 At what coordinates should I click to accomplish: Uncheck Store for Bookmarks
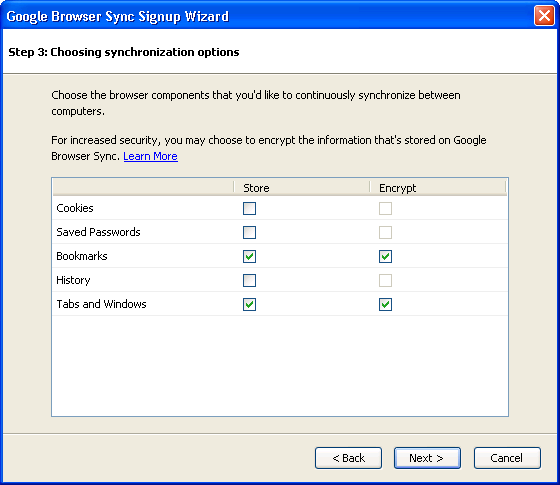[249, 256]
